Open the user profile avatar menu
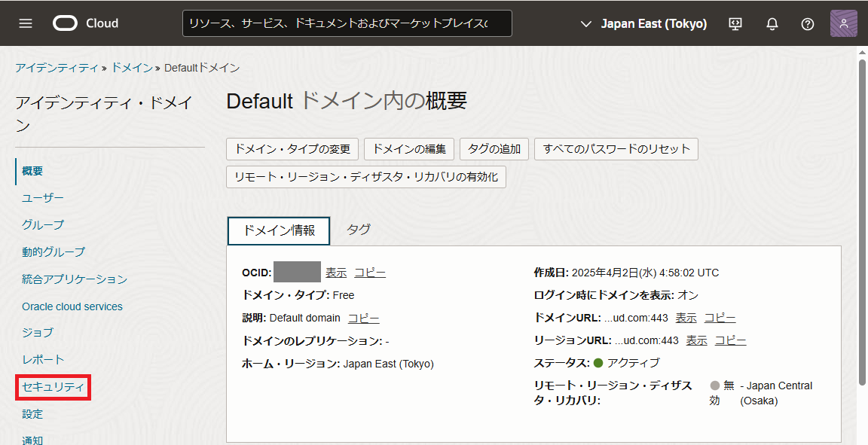This screenshot has height=445, width=868. (844, 23)
